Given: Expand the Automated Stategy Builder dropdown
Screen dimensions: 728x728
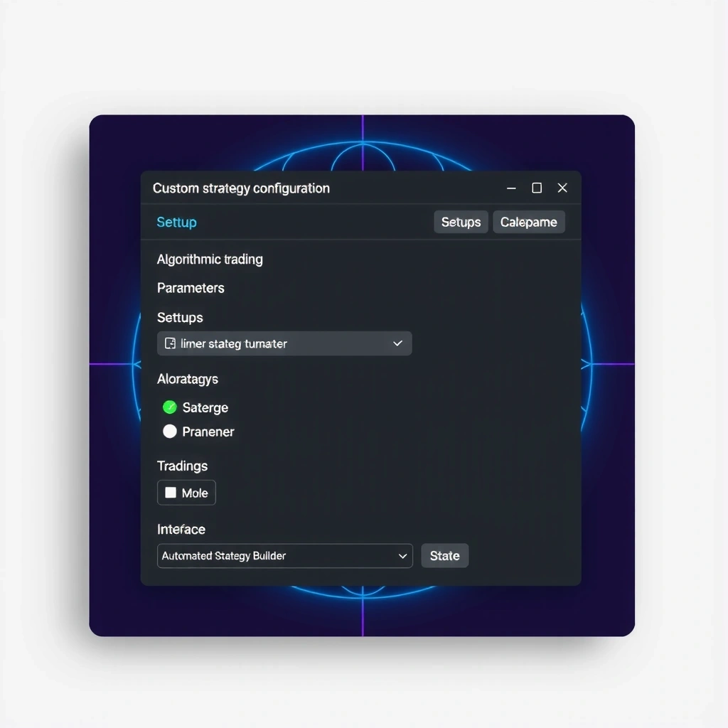Looking at the screenshot, I should pos(284,555).
